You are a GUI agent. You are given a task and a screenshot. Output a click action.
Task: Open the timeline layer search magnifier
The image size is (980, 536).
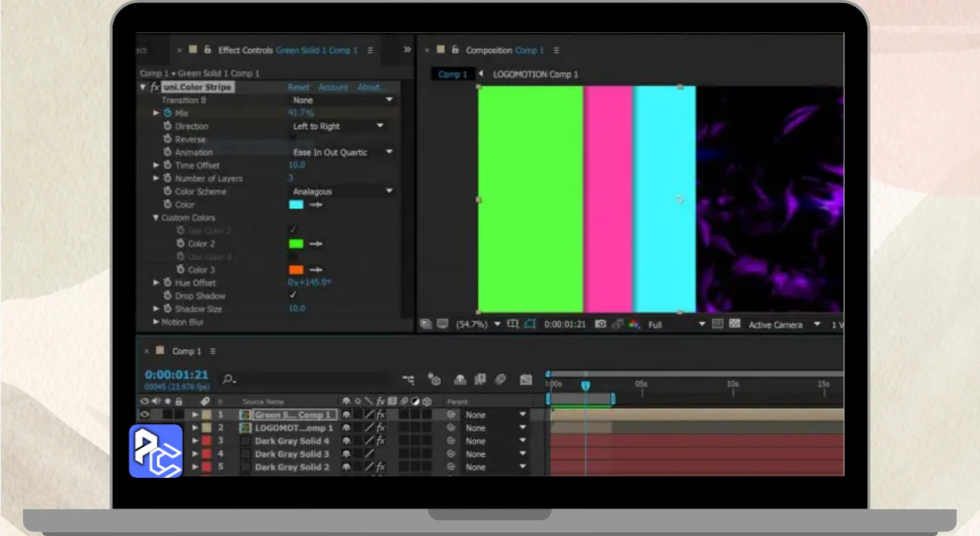pyautogui.click(x=229, y=379)
